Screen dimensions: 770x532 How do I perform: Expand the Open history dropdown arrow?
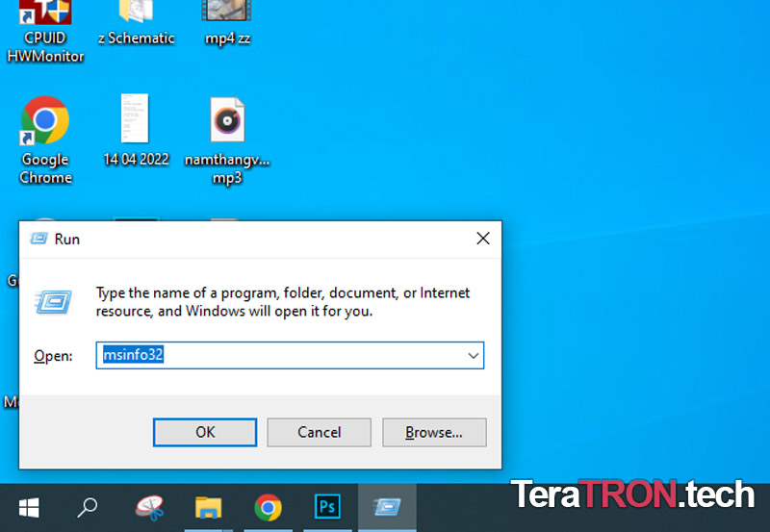point(474,355)
